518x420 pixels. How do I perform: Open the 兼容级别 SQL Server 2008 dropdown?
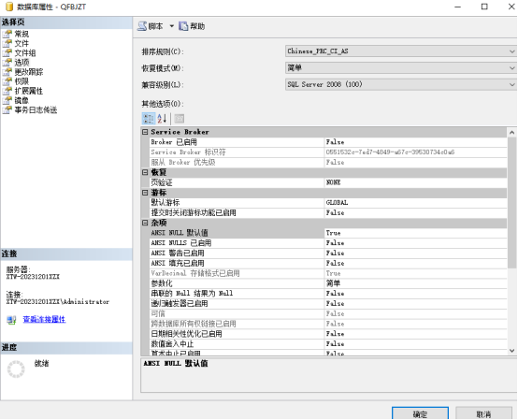pyautogui.click(x=401, y=84)
